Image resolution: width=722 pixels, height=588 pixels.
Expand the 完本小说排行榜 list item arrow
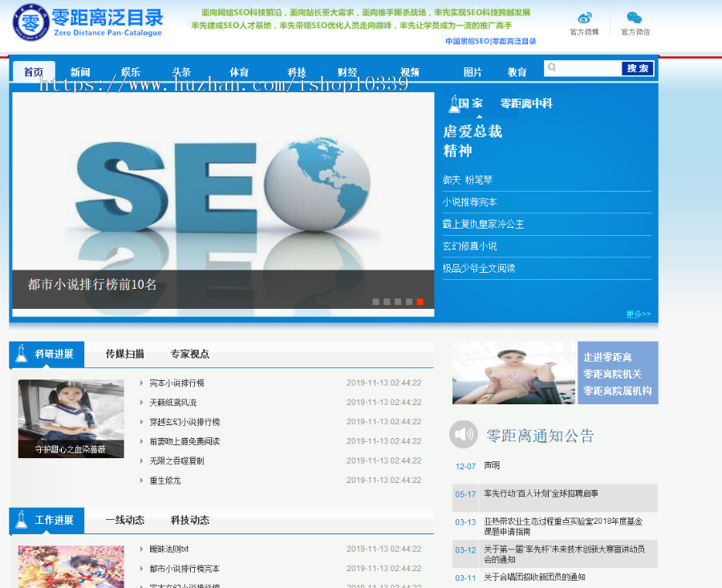coord(142,383)
